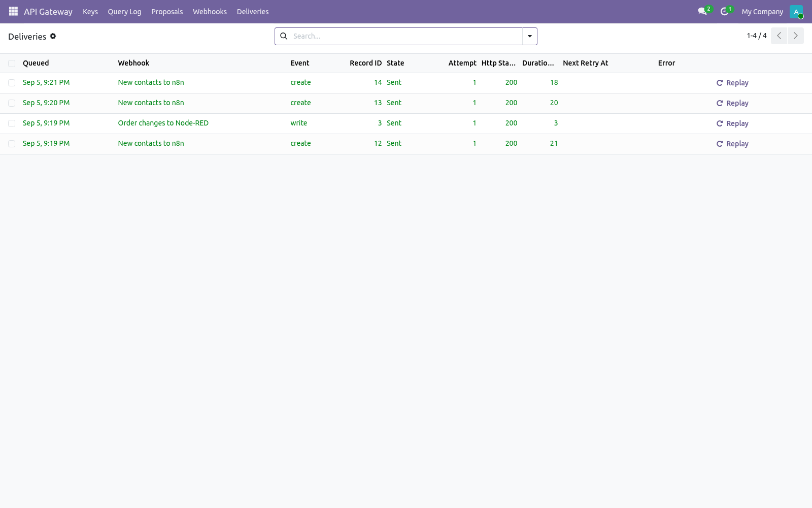Viewport: 812px width, 508px height.
Task: Open the Deliveries gear settings menu
Action: point(53,36)
